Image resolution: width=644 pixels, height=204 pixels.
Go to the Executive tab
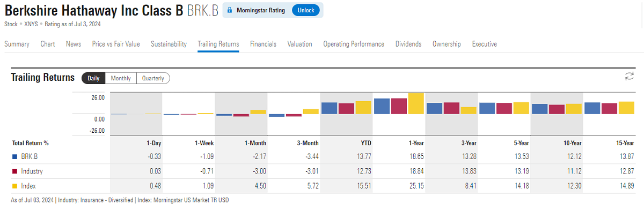[x=485, y=44]
